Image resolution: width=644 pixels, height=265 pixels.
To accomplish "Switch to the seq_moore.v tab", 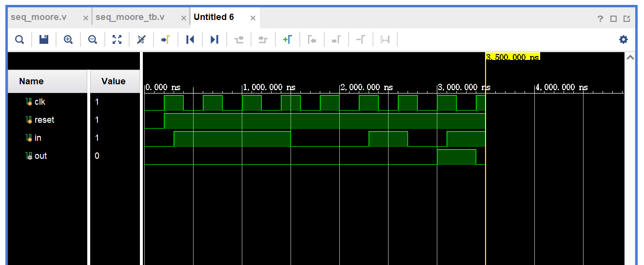I will [x=39, y=18].
